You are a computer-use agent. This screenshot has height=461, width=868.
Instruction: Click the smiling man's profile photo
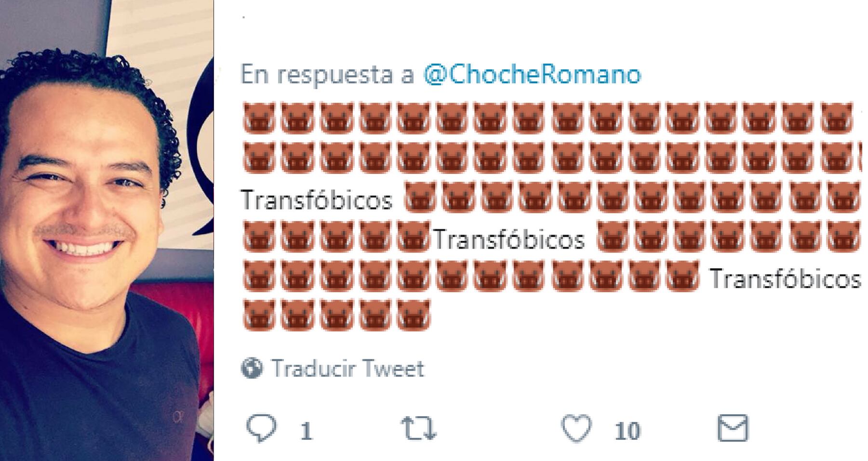107,230
